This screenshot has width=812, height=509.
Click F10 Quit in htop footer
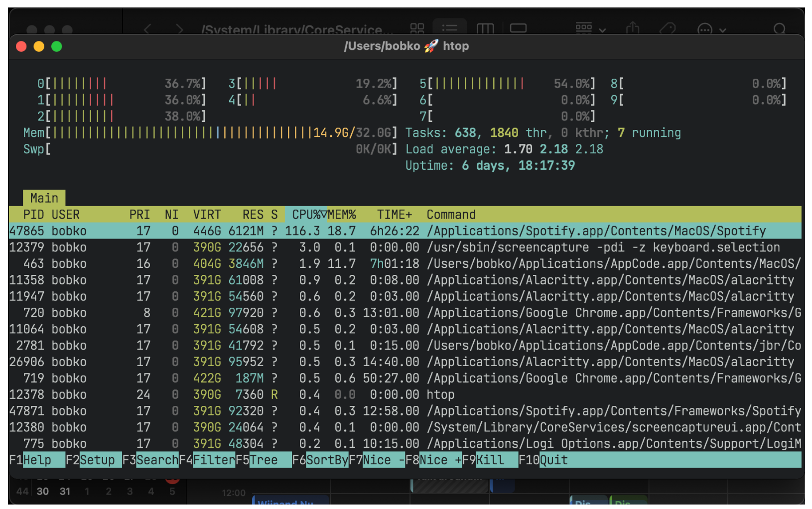pyautogui.click(x=543, y=460)
